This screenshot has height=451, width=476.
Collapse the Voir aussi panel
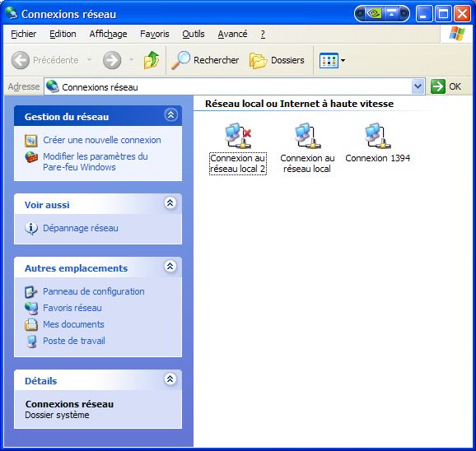tap(170, 203)
